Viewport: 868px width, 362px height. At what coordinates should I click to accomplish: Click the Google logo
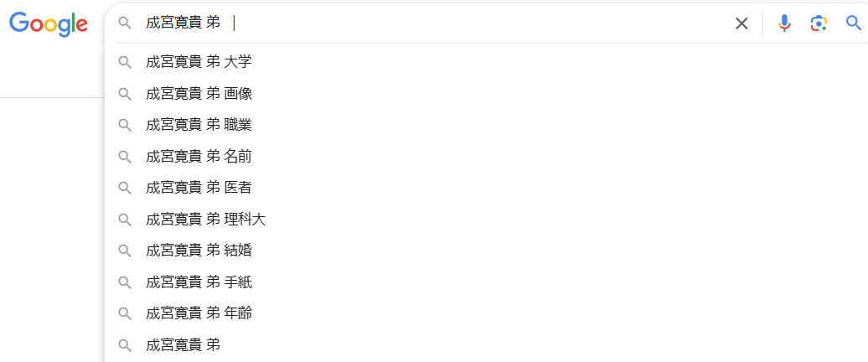(49, 23)
